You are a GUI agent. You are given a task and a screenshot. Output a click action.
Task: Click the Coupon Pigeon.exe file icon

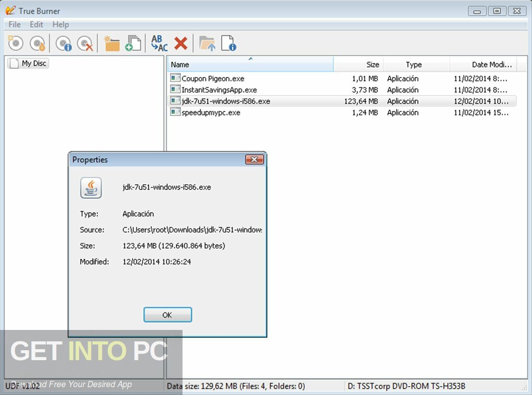point(175,78)
